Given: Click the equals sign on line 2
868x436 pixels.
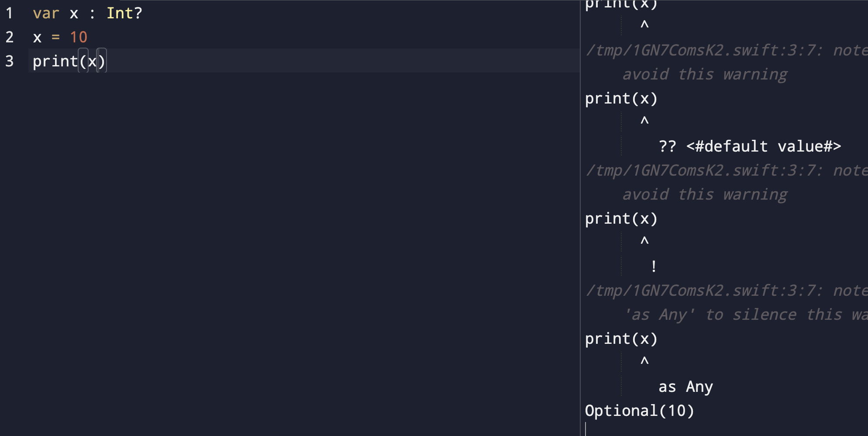Looking at the screenshot, I should point(55,37).
